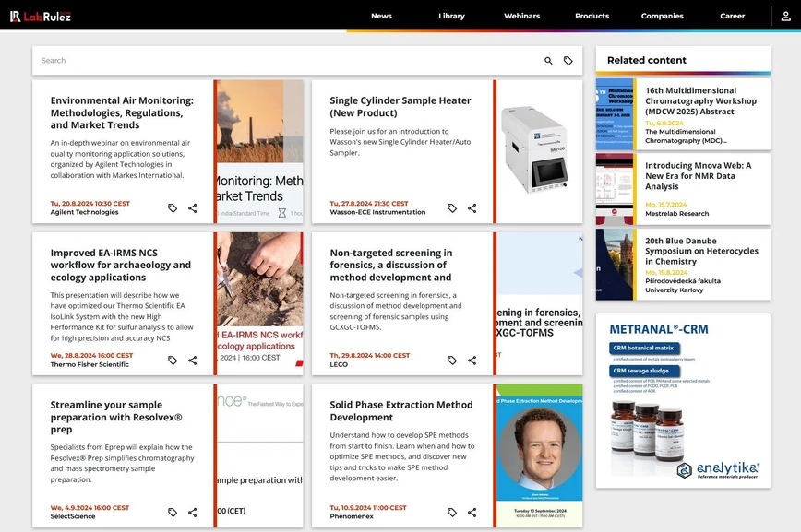Screen dimensions: 801x532
Task: Click date Tu, 10.9.2024 11:00 CEST
Action: click(x=368, y=508)
